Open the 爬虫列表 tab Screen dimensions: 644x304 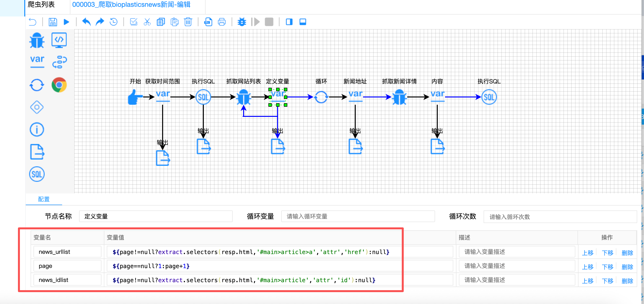coord(41,5)
